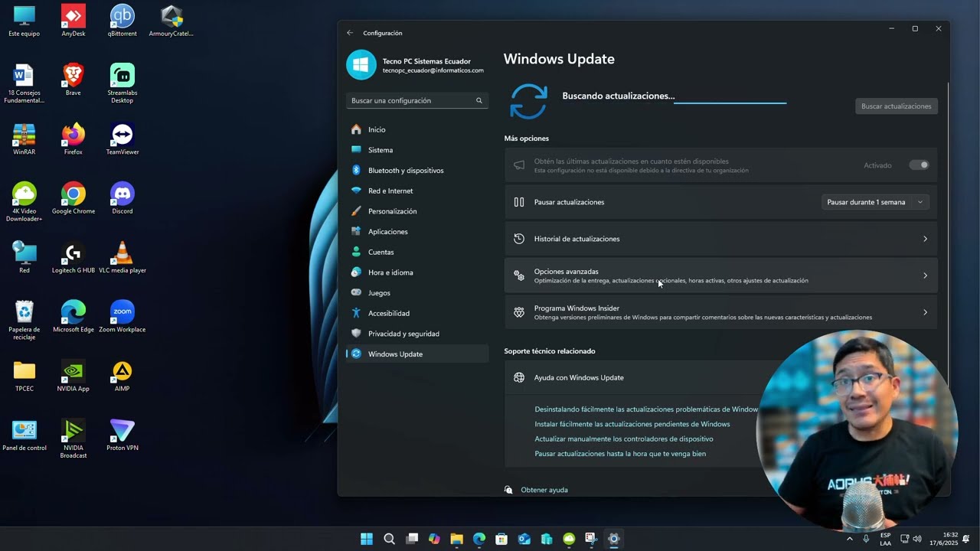
Task: Click the Windows Start button on taskbar
Action: (367, 539)
